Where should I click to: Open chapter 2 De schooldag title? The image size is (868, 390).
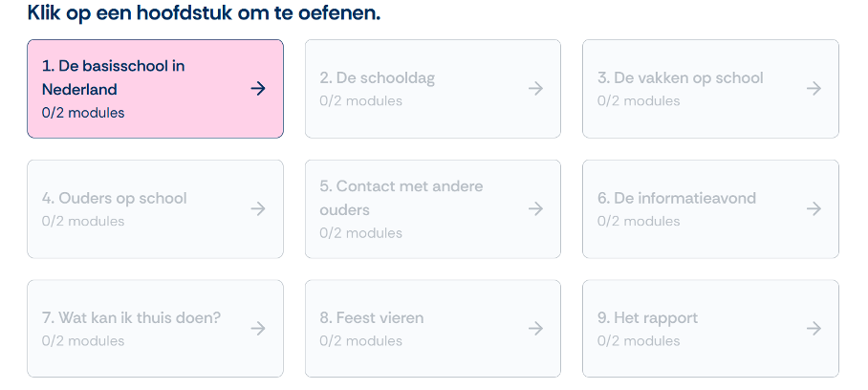(377, 77)
